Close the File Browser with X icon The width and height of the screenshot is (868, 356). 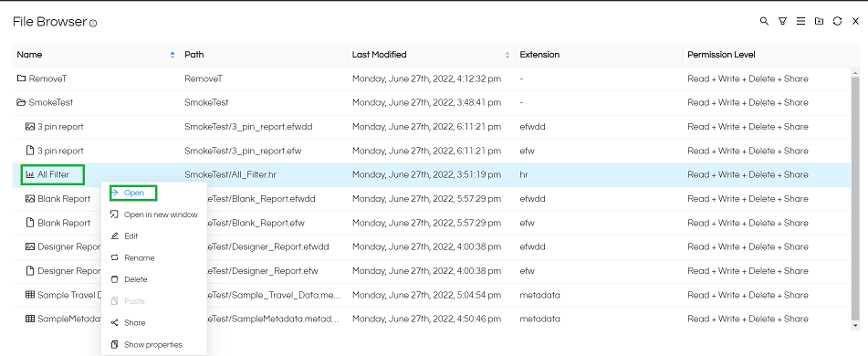pyautogui.click(x=855, y=21)
